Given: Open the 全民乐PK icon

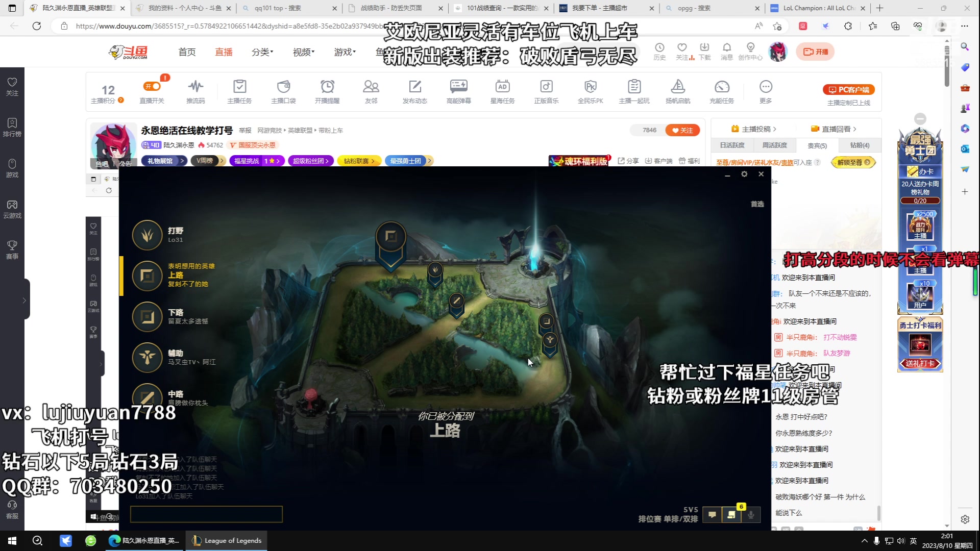Looking at the screenshot, I should coord(591,92).
